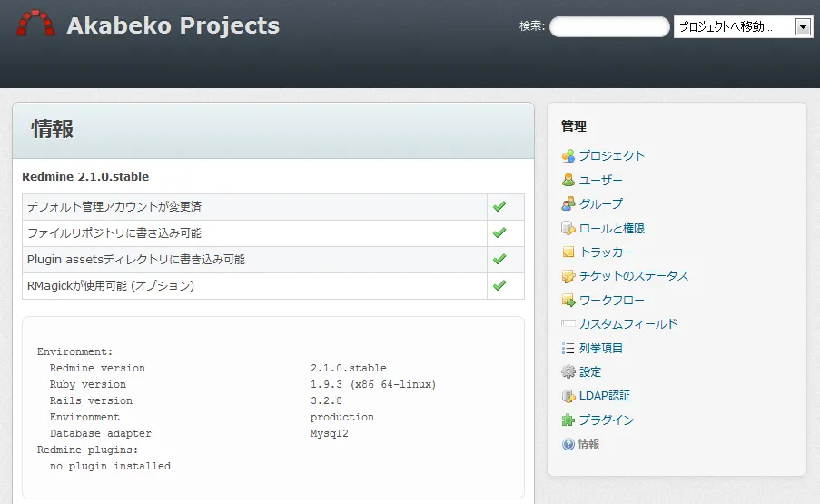Click the カスタムフィールド field icon
The height and width of the screenshot is (504, 820).
click(568, 323)
